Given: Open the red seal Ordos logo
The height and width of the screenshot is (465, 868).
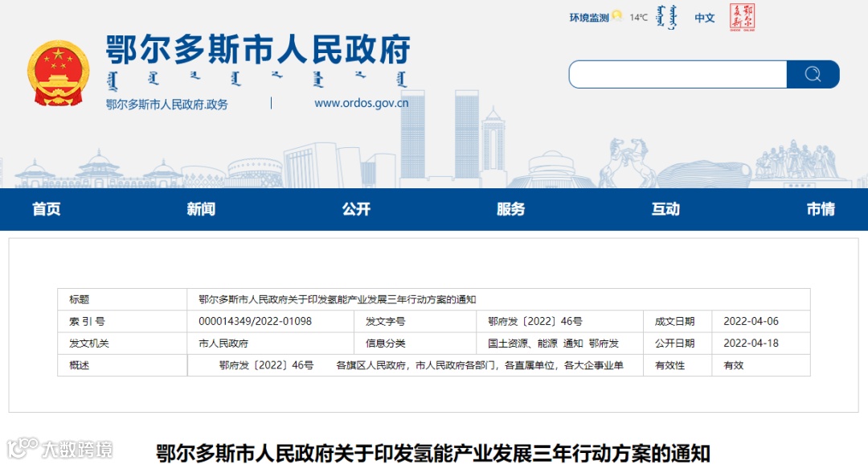Looking at the screenshot, I should (x=742, y=17).
